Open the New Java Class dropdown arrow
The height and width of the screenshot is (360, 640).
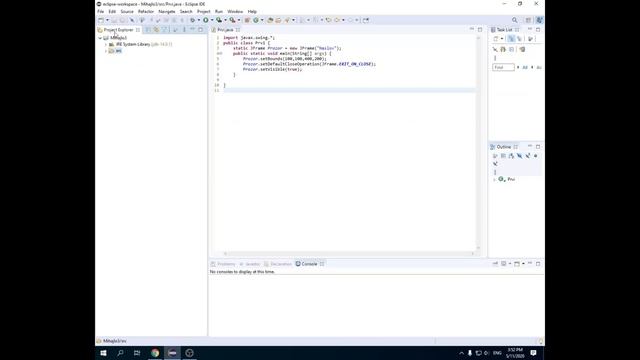(262, 20)
